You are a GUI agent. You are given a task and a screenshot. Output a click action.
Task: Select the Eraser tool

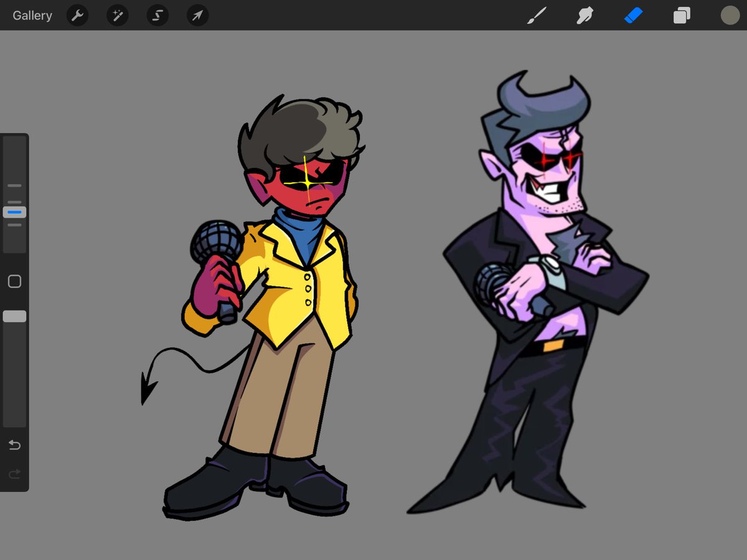[632, 16]
